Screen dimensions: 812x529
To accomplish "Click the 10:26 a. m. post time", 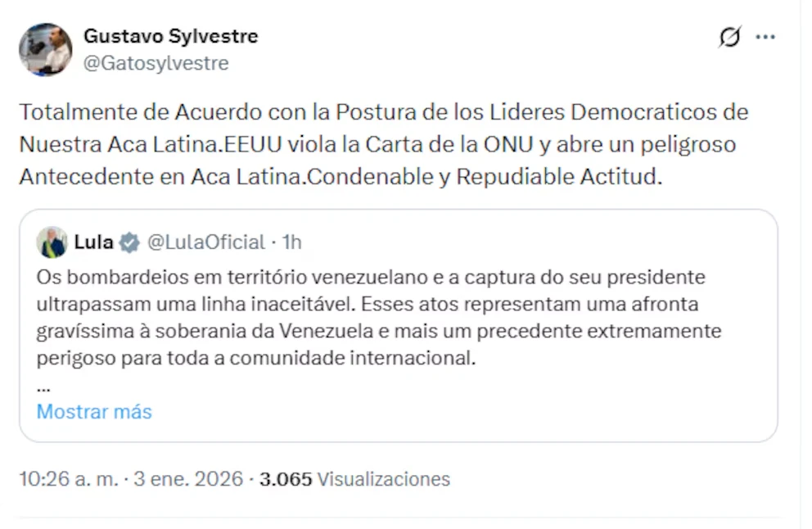I will 69,479.
